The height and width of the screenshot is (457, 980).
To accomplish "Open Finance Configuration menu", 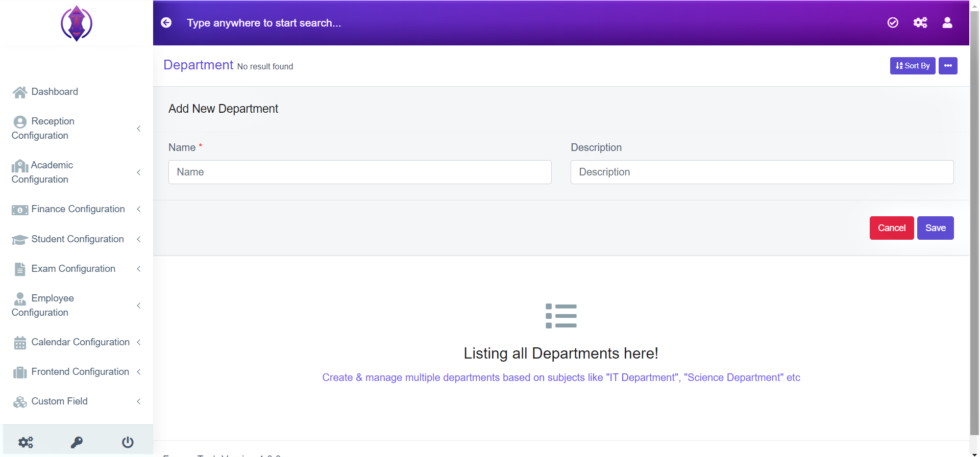I will pyautogui.click(x=77, y=209).
